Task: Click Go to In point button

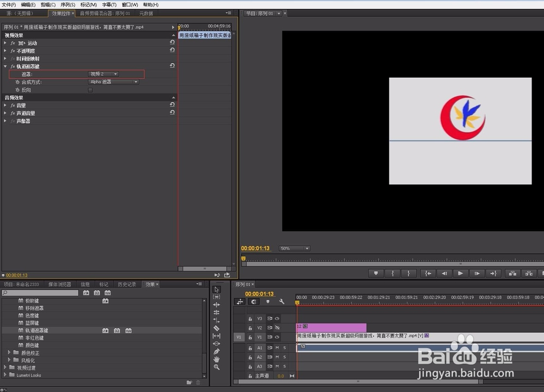Action: [429, 273]
